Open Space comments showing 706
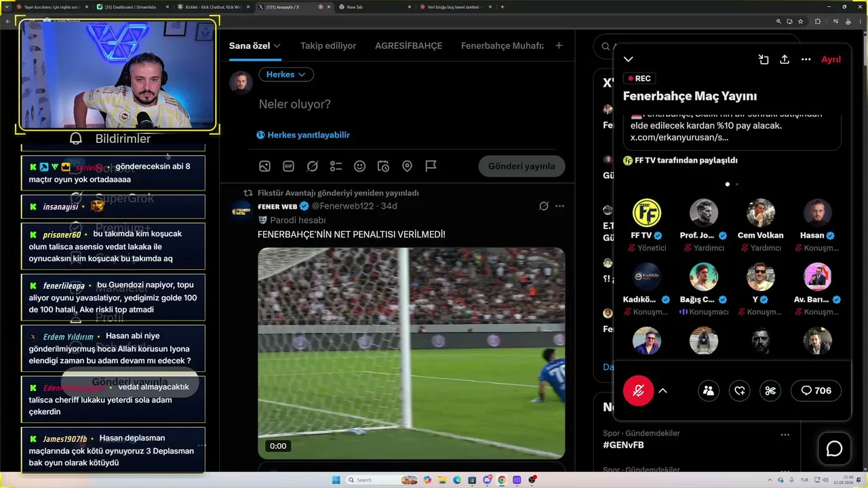The width and height of the screenshot is (868, 488). 816,390
